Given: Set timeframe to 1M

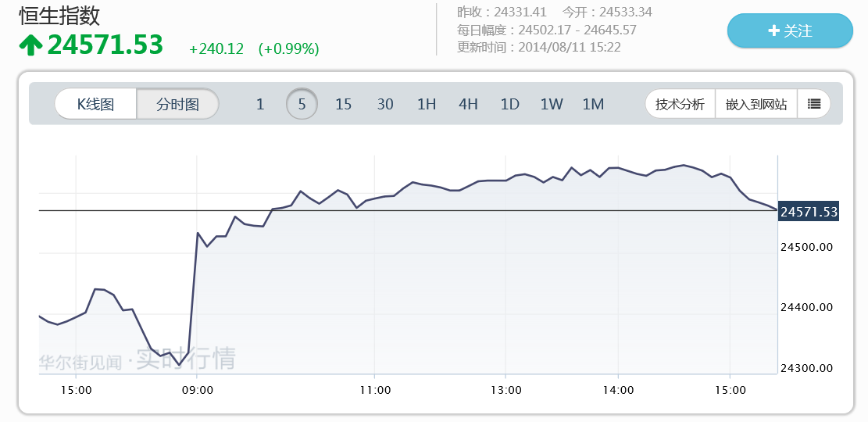Looking at the screenshot, I should click(593, 104).
